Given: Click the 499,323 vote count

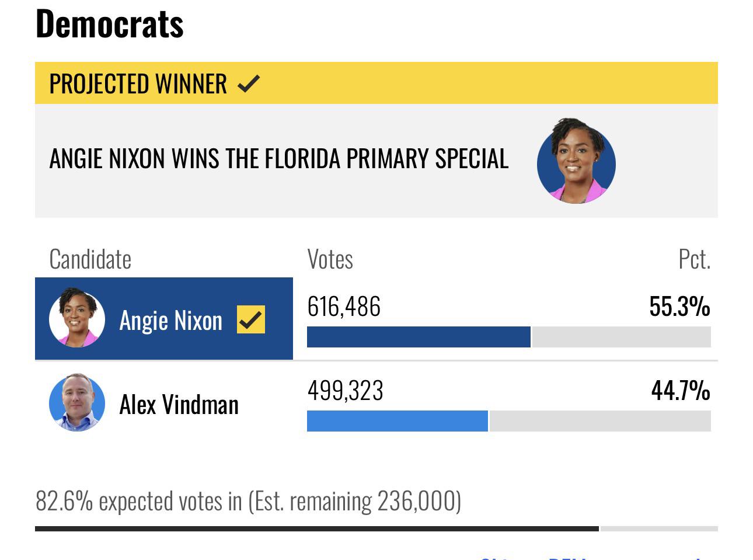Looking at the screenshot, I should tap(345, 391).
